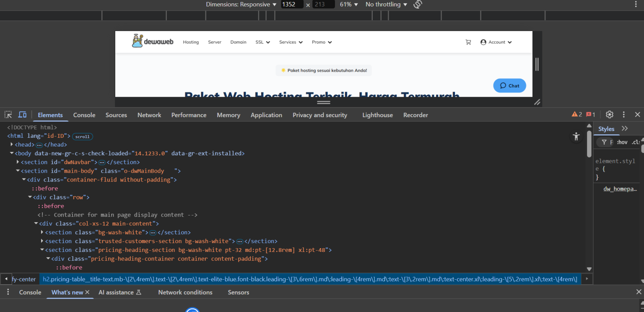Open the Responsive dimensions dropdown
Viewport: 644px width, 312px height.
tap(241, 5)
